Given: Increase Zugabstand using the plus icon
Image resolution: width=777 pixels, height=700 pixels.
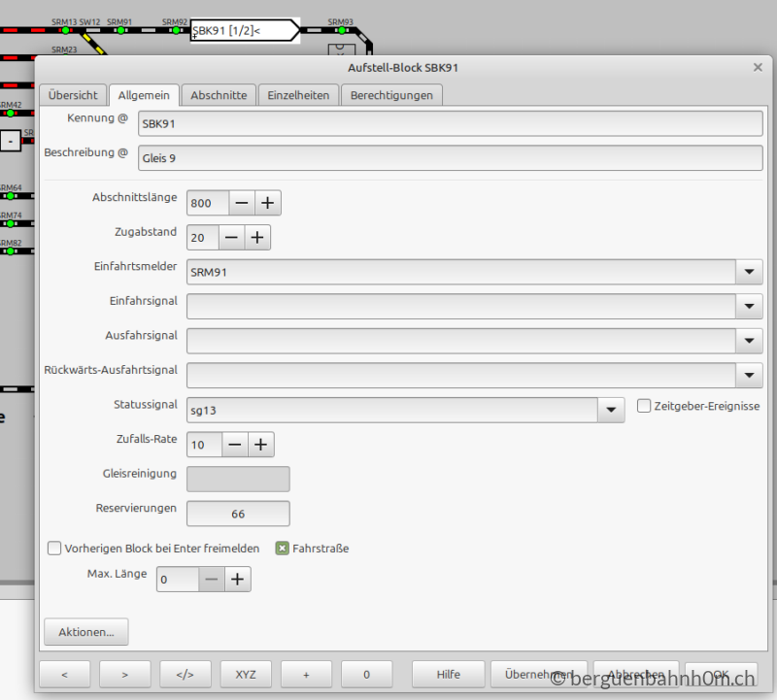Looking at the screenshot, I should [257, 237].
